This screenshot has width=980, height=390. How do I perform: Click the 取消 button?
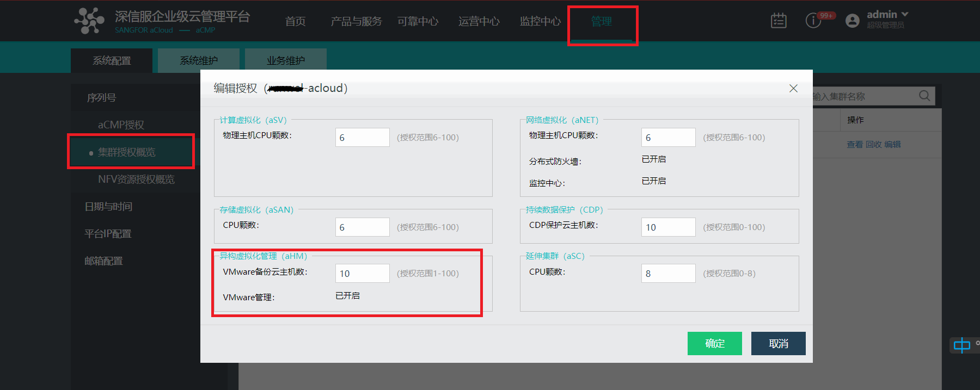(779, 343)
